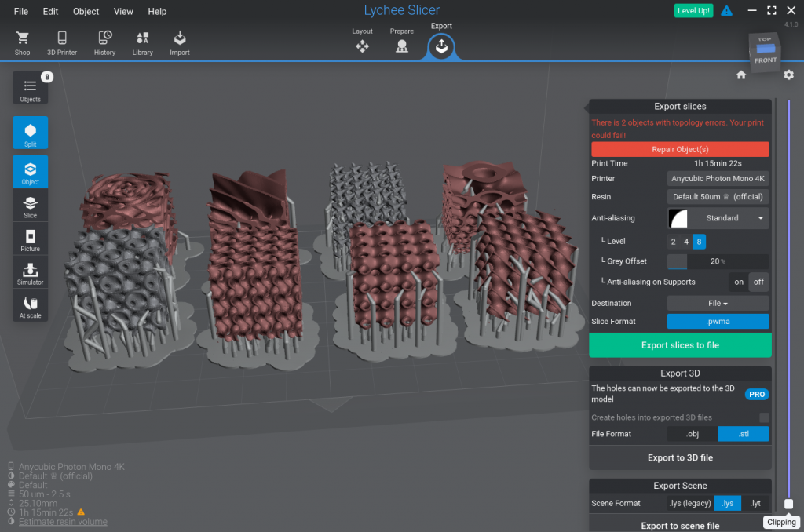Click the blue warning triangle icon
This screenshot has width=804, height=532.
726,11
